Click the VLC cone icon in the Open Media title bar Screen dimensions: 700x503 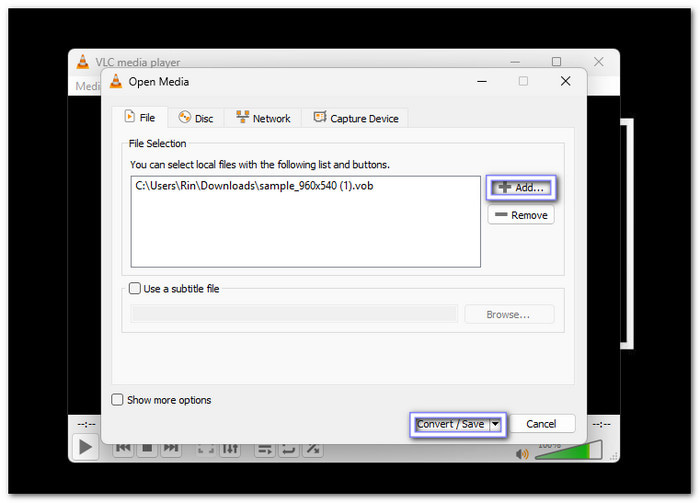click(x=116, y=81)
